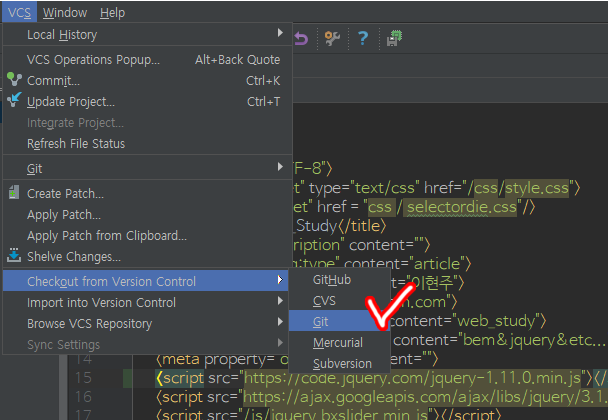Choose Git in checkout submenu

point(339,321)
